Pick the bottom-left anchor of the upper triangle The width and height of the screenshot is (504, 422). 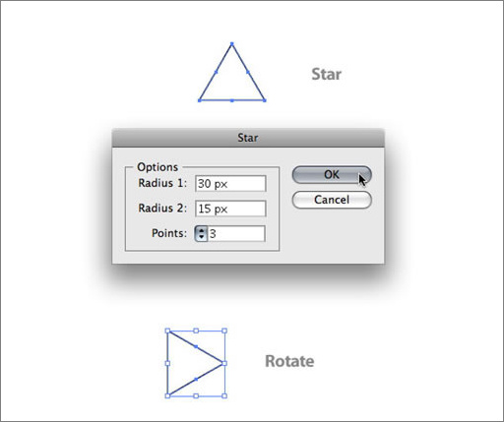click(x=200, y=100)
